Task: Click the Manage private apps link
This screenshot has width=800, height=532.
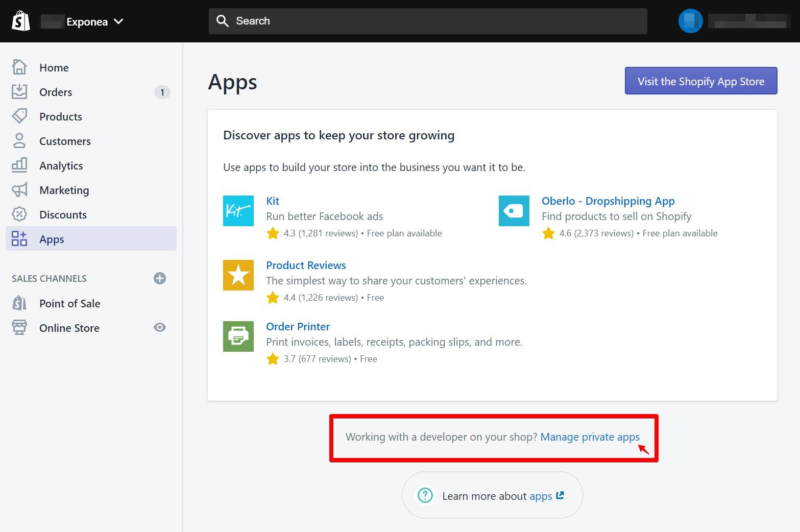Action: (590, 437)
